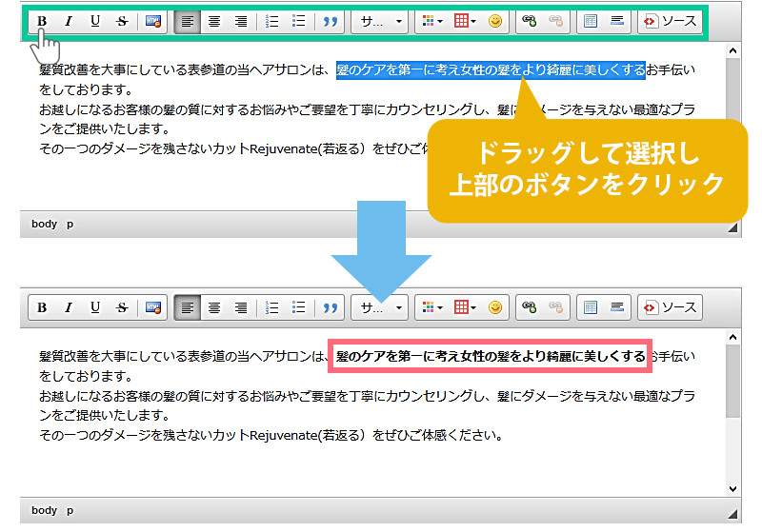This screenshot has width=762, height=532.
Task: Select 'body' element path in bottom editor
Action: click(44, 510)
